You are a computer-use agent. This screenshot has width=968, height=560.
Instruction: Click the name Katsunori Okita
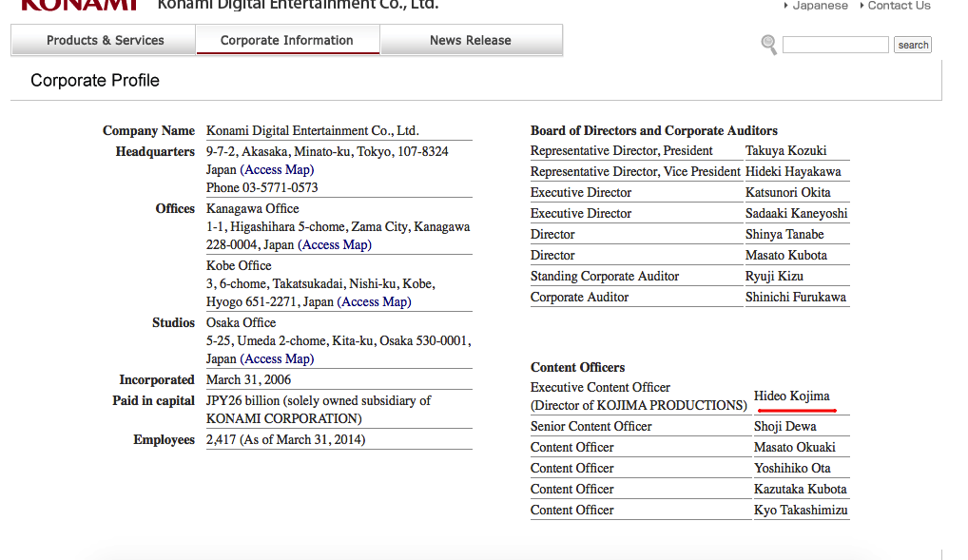coord(787,193)
